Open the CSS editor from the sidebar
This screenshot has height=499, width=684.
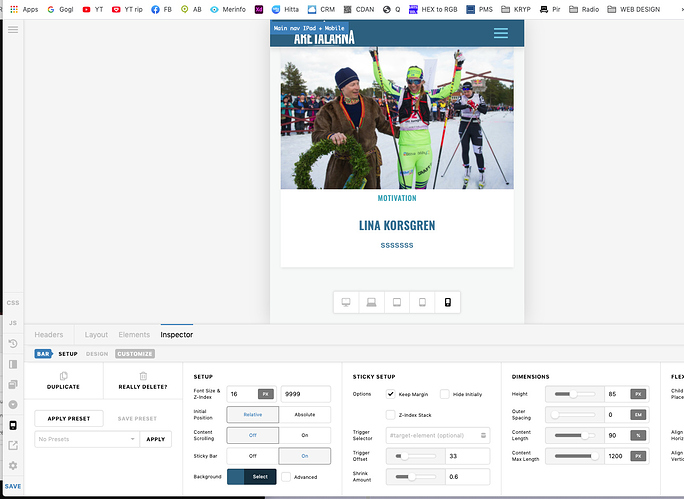[13, 302]
